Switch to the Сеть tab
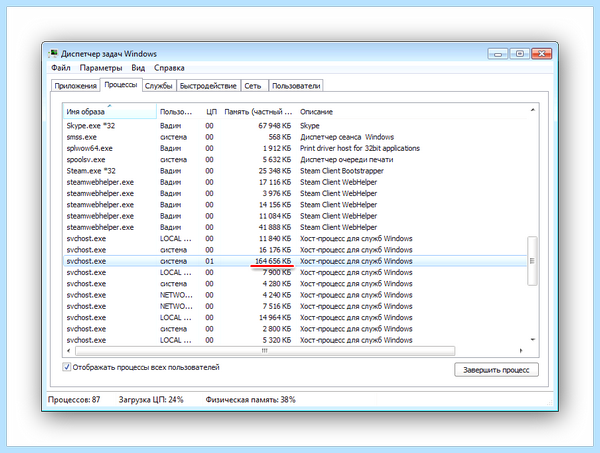The width and height of the screenshot is (600, 453). tap(253, 86)
